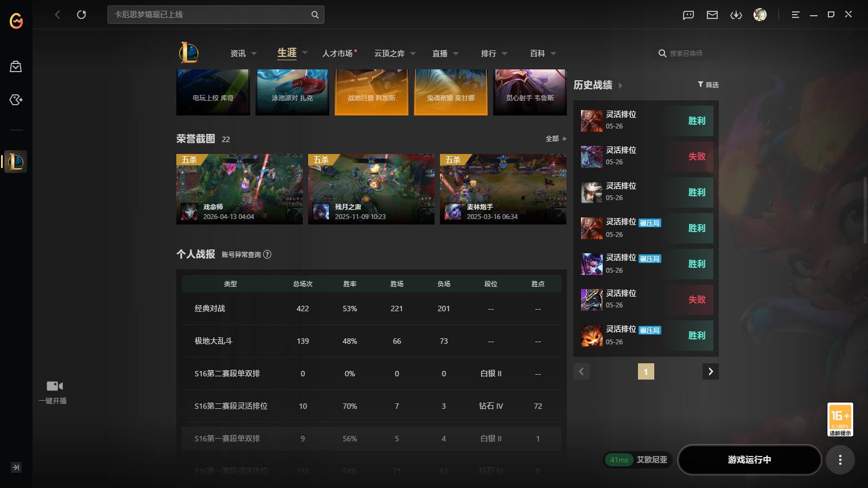
Task: Open the sixth match marked 失败
Action: 646,300
